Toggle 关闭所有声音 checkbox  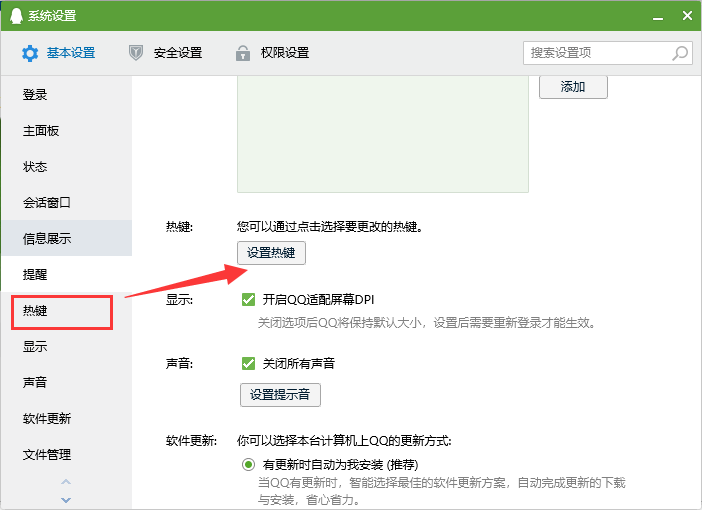[x=249, y=363]
